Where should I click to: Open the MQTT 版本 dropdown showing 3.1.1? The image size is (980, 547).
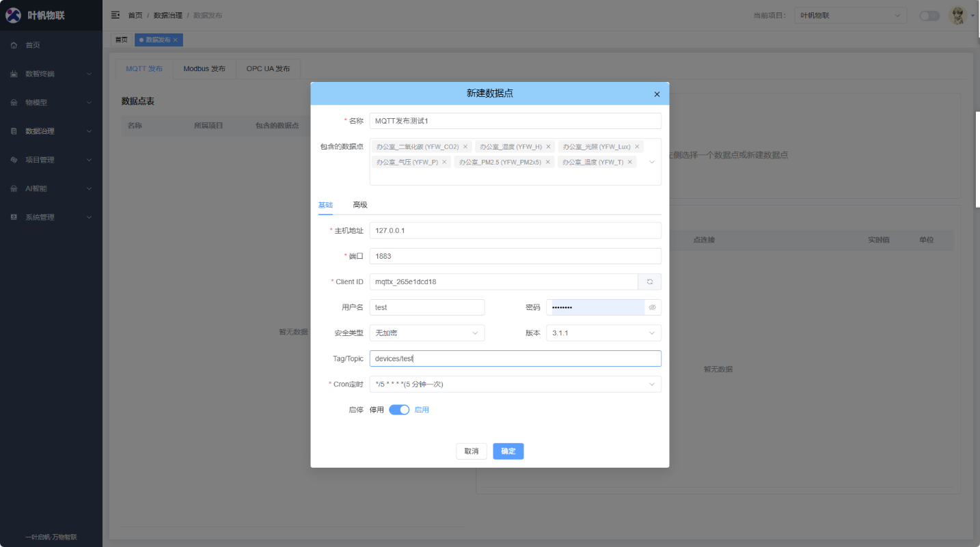coord(603,333)
